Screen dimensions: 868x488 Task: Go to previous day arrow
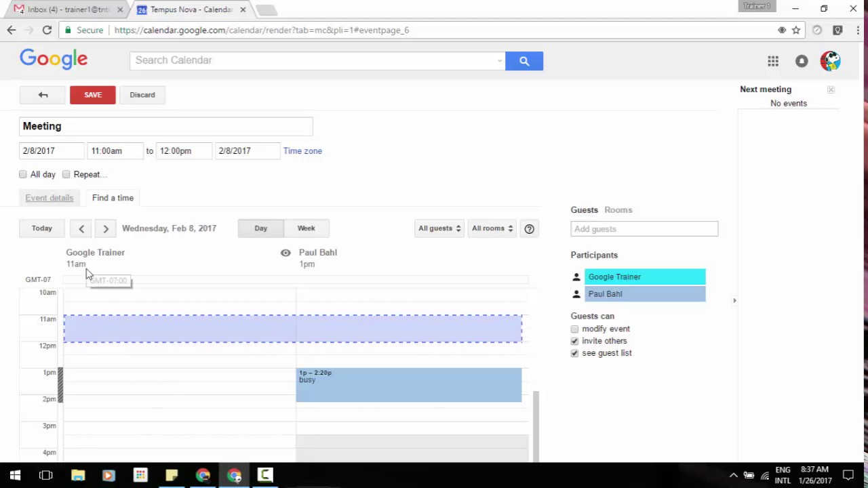point(81,228)
